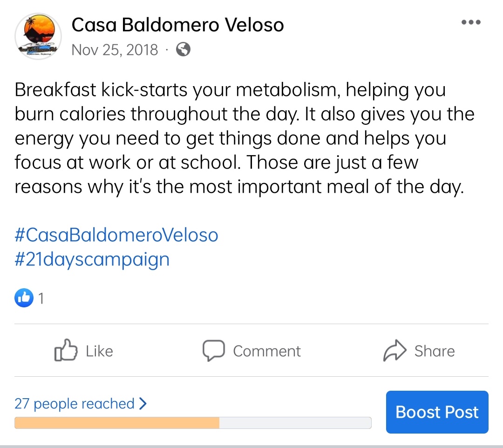Tap the breakfast post body text
Viewport: 503px width, 448px height.
(x=242, y=138)
